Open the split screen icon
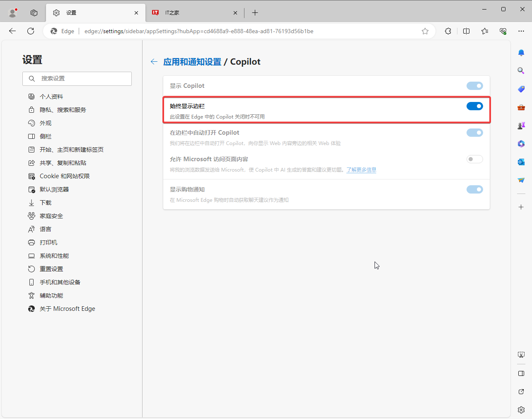Screen dimensions: 532x419 coord(466,31)
